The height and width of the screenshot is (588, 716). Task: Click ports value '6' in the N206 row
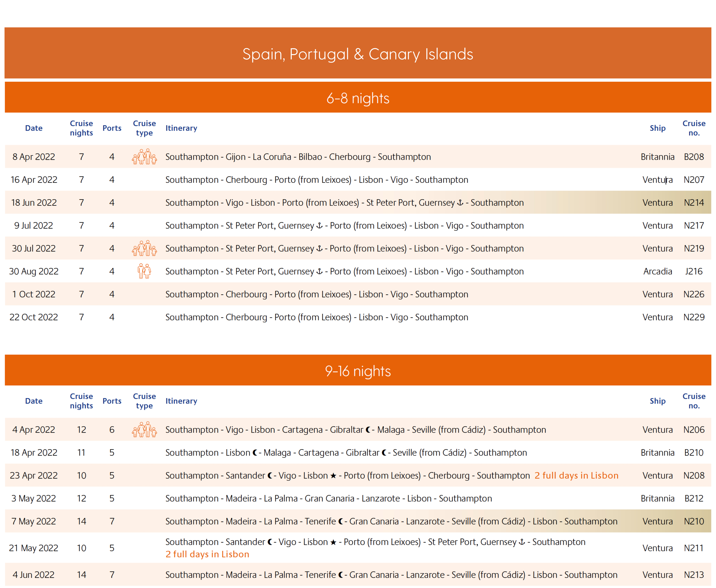[112, 430]
